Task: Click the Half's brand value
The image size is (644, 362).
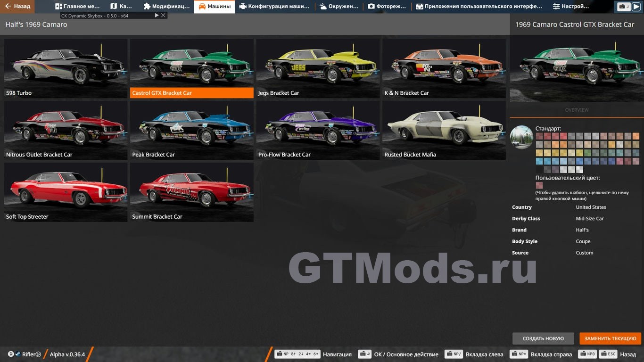Action: 582,230
